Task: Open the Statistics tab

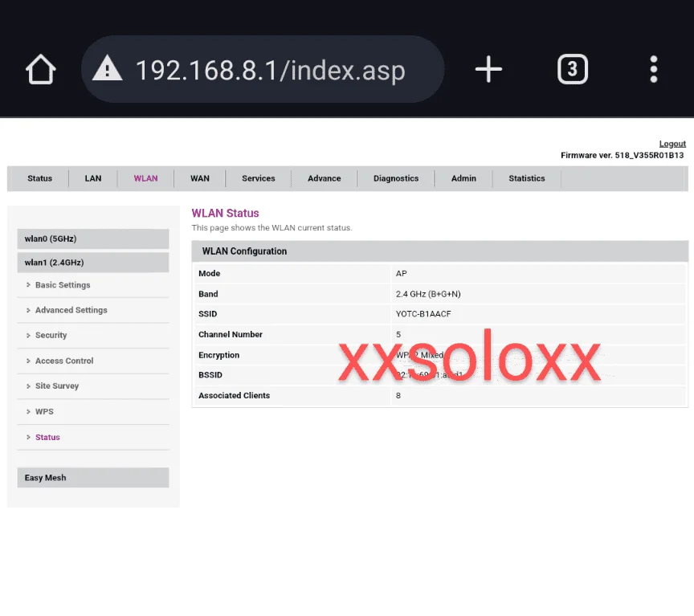Action: click(x=527, y=178)
